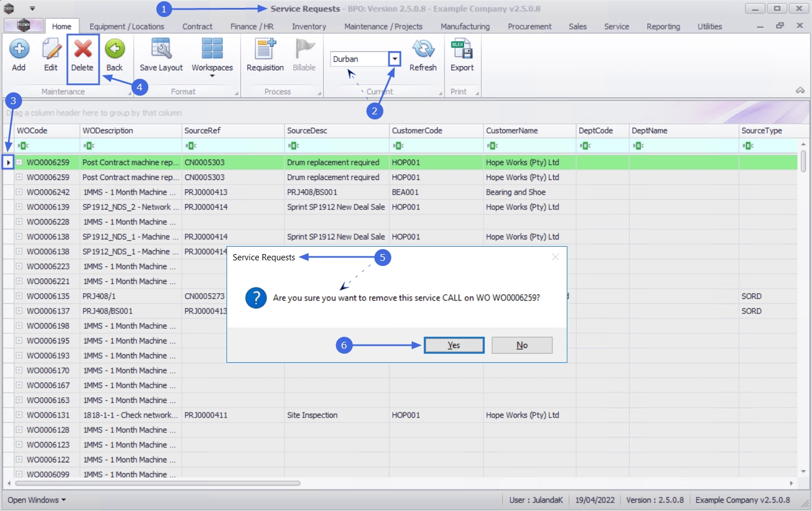Click No to cancel the removal
The image size is (812, 511).
522,345
